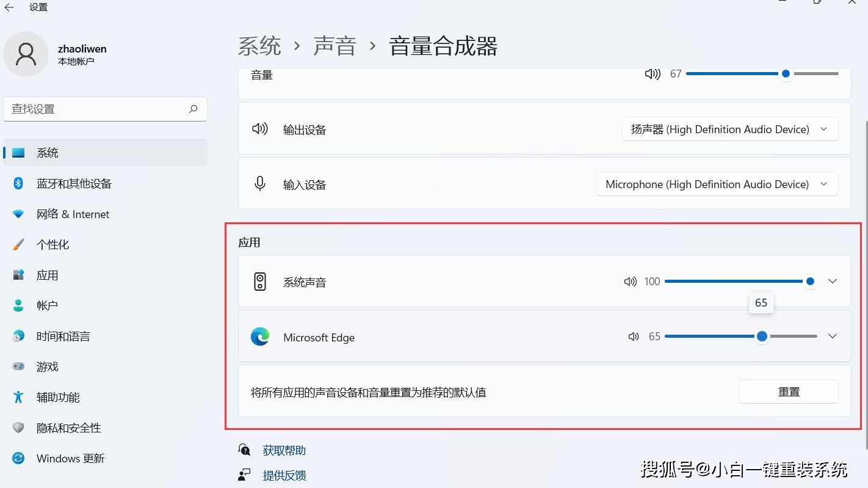Open 网络 & Internet settings
Screen dimensions: 868x488
click(x=105, y=214)
